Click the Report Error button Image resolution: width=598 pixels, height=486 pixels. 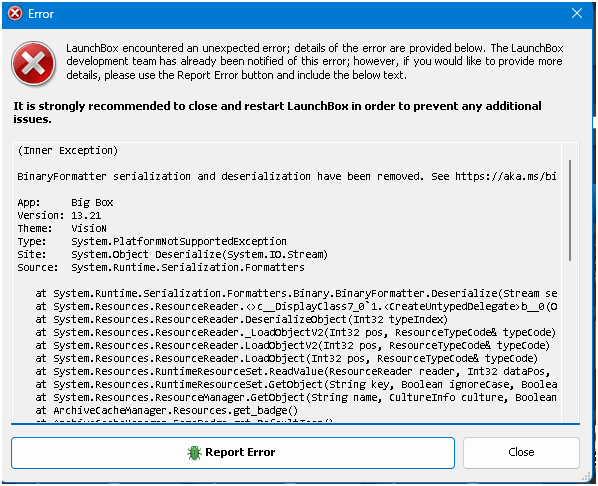pos(233,452)
